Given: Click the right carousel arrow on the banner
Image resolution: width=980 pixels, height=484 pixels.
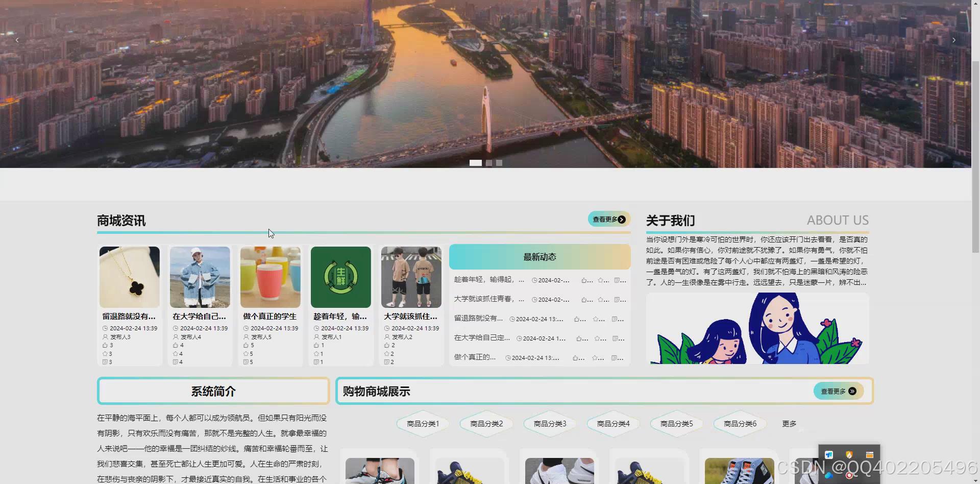Looking at the screenshot, I should coord(954,40).
